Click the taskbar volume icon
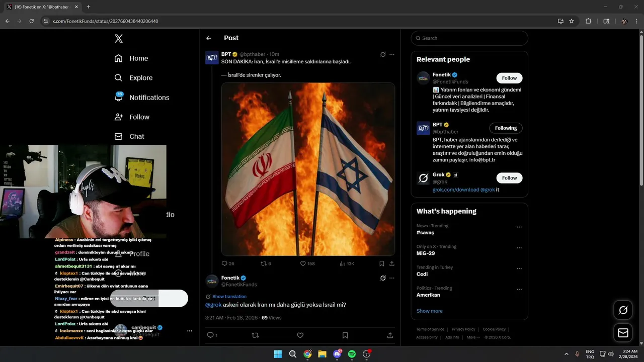Screen dimensions: 644x362 coord(610,354)
